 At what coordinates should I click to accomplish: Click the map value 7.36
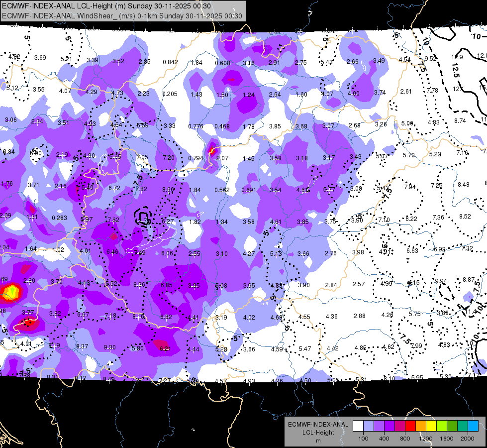click(438, 218)
